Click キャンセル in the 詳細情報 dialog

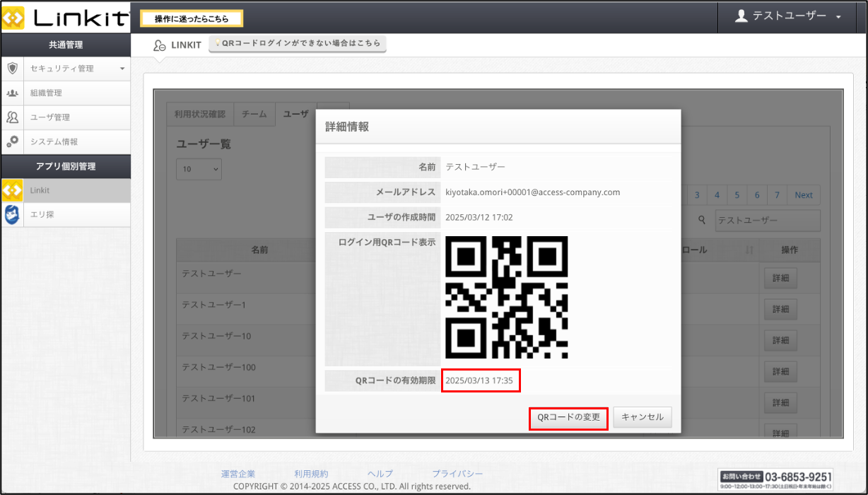pyautogui.click(x=643, y=417)
